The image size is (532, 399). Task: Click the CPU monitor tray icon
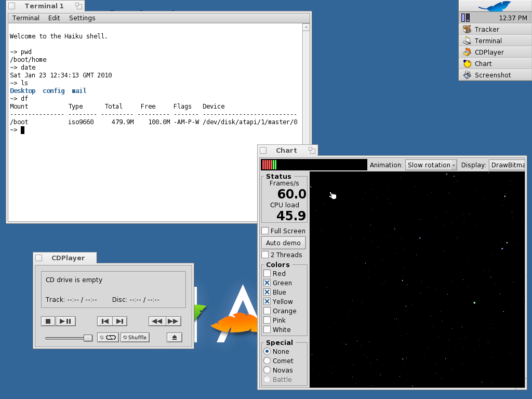click(x=465, y=18)
